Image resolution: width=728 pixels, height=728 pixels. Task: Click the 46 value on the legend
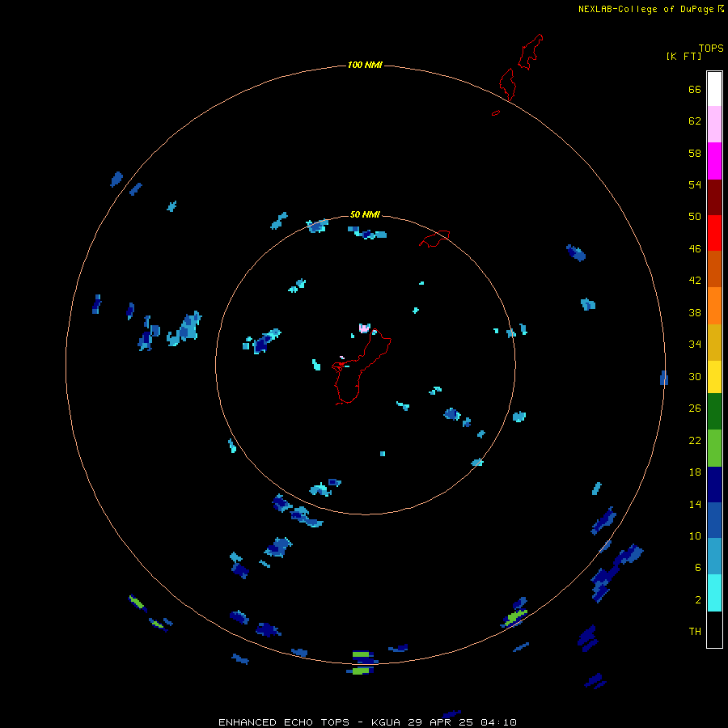(x=695, y=249)
